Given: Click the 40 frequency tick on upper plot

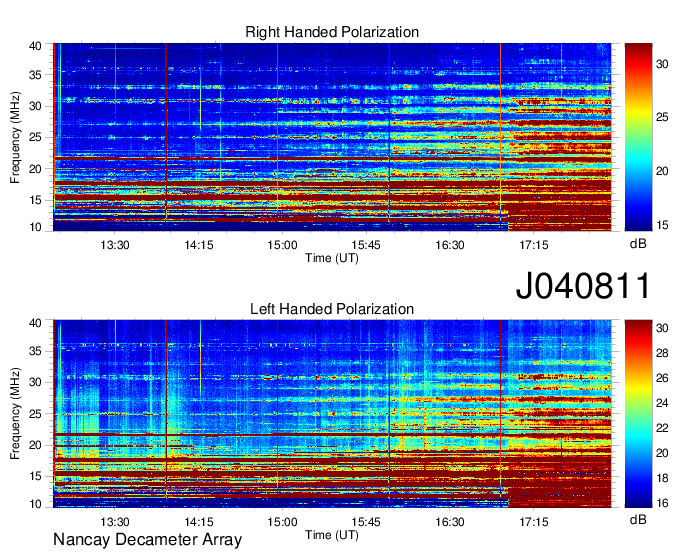Looking at the screenshot, I should tap(36, 46).
